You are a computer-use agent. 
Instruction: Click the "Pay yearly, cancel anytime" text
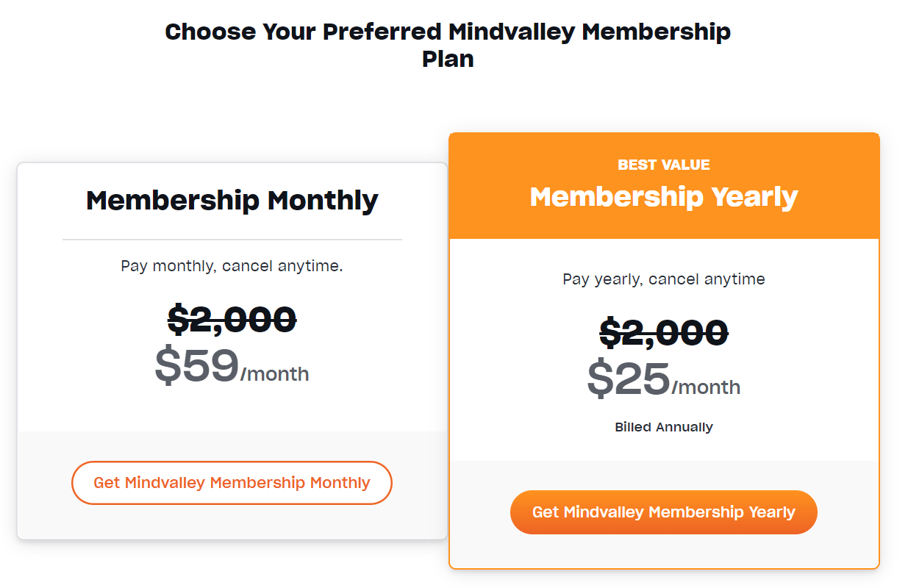(x=663, y=279)
